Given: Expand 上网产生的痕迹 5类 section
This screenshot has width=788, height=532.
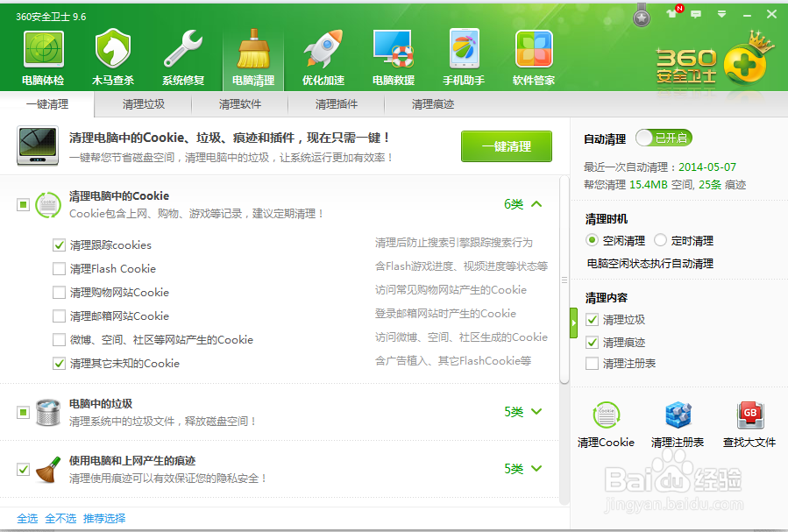Looking at the screenshot, I should coord(536,468).
